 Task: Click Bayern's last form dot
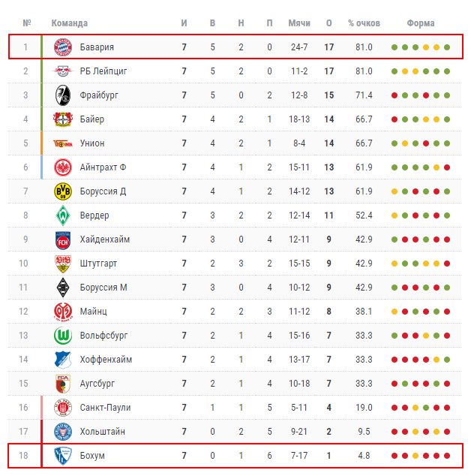447,47
